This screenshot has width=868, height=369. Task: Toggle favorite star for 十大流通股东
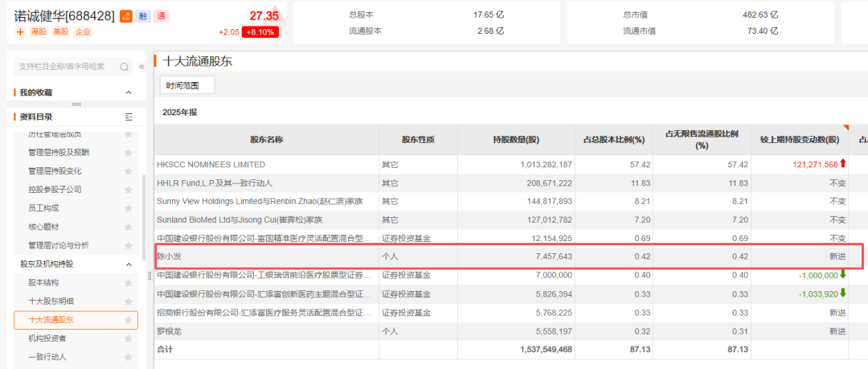[129, 320]
